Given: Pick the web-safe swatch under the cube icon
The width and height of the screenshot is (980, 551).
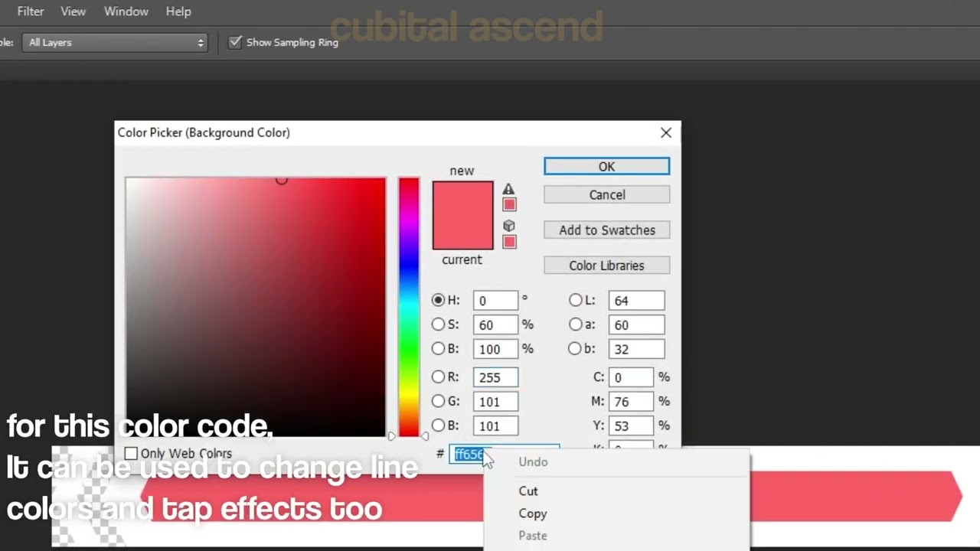Looking at the screenshot, I should tap(509, 242).
